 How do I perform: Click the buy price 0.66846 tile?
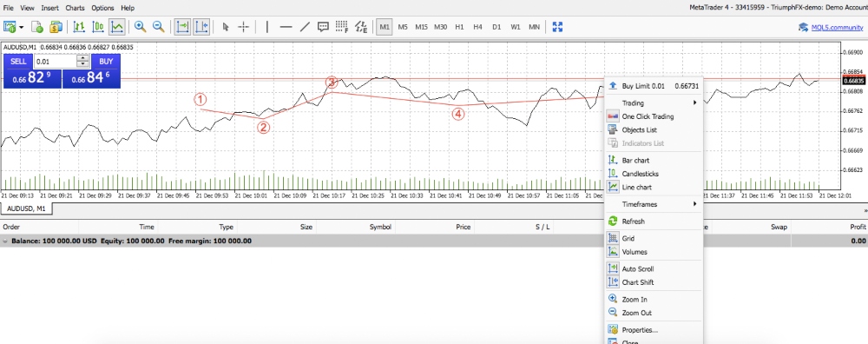point(91,78)
